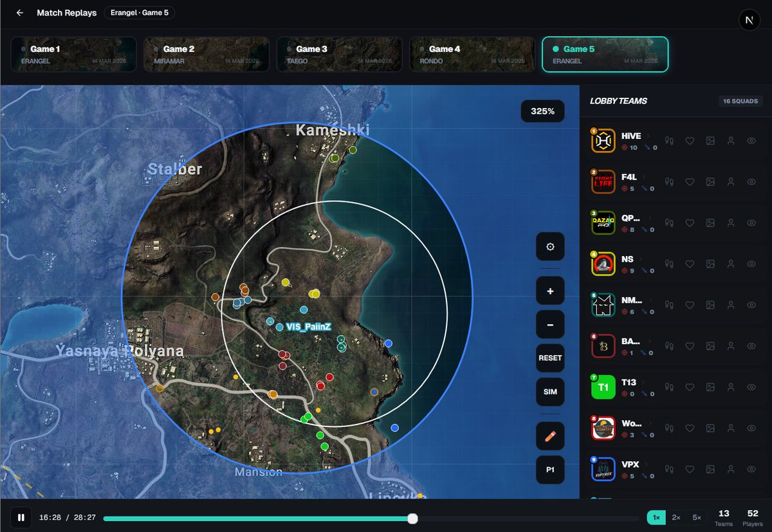Zoom in with the plus button
This screenshot has height=532, width=772.
click(550, 291)
